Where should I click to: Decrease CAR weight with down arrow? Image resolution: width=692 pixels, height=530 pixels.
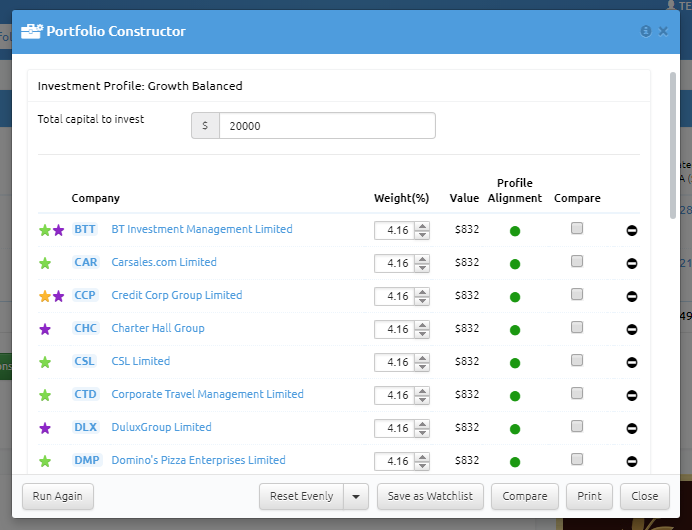click(x=422, y=268)
